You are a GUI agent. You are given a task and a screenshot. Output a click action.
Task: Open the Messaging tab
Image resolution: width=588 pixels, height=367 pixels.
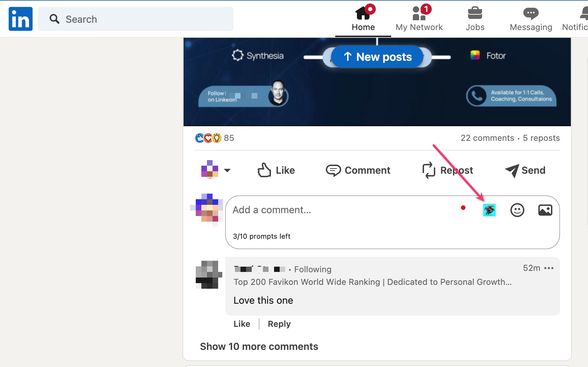531,19
